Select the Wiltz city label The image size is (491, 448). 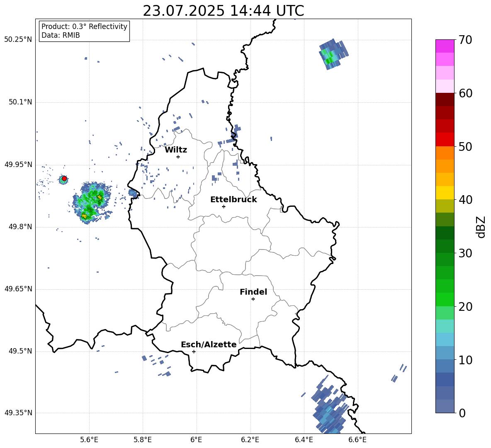click(176, 150)
